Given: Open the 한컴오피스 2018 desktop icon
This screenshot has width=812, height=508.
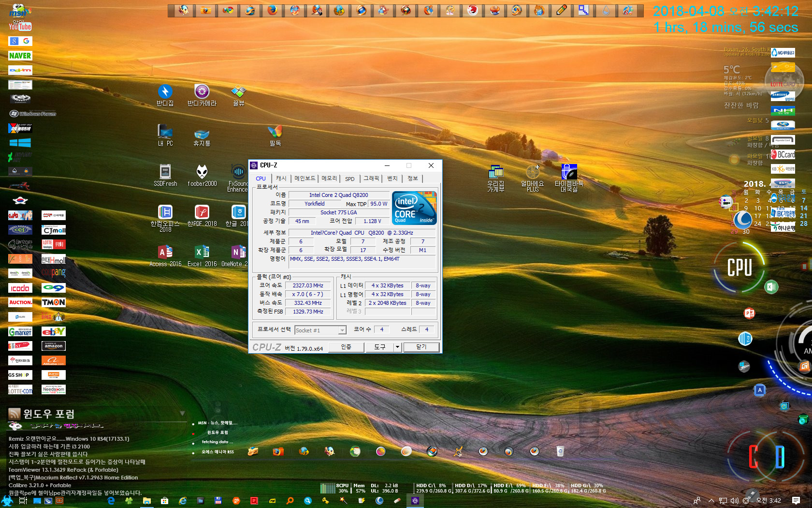Looking at the screenshot, I should 165,218.
